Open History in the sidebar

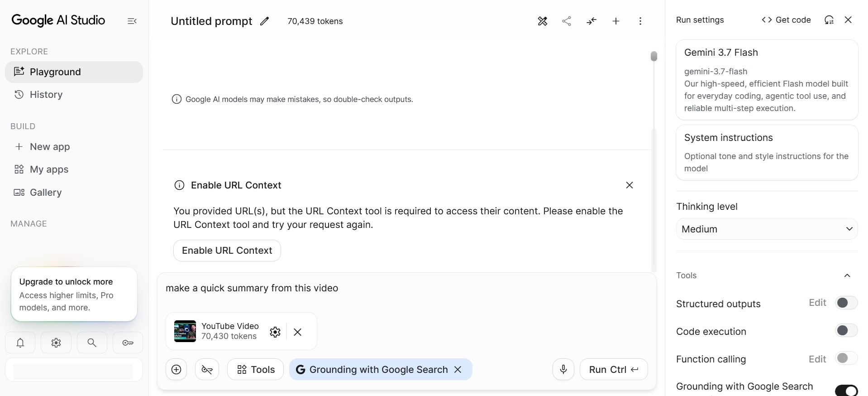[x=74, y=95]
